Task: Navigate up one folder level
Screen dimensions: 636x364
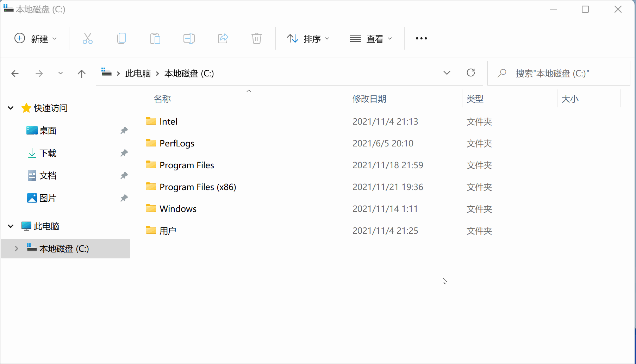Action: coord(81,73)
